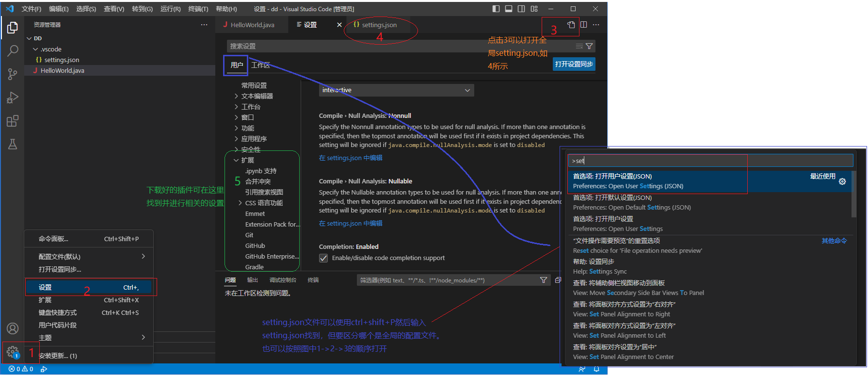This screenshot has height=377, width=868.
Task: Expand 文本编辑器 settings category
Action: pos(236,96)
